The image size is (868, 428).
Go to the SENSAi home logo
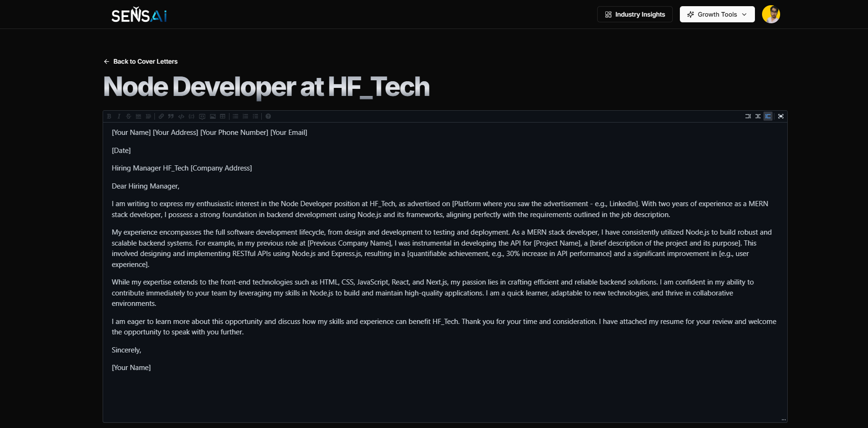tap(139, 15)
